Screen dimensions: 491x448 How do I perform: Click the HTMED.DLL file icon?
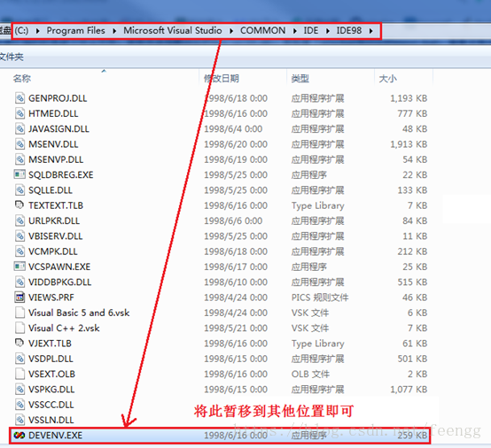tap(19, 113)
